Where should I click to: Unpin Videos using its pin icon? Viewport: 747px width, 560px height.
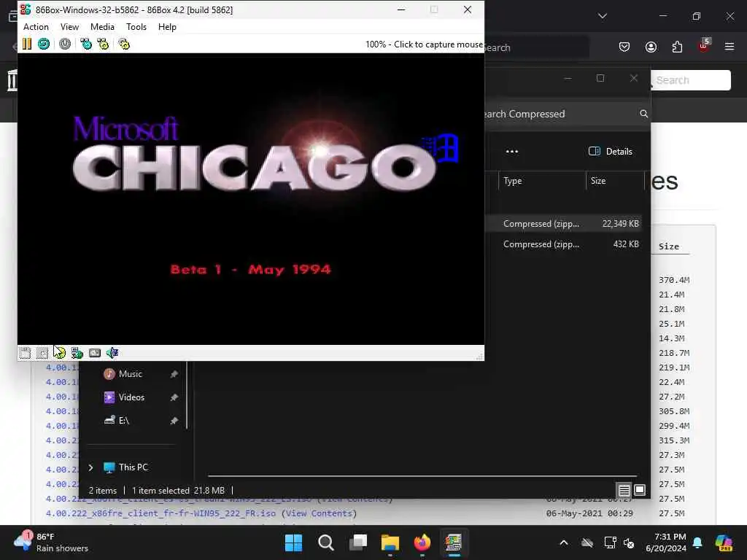point(174,397)
